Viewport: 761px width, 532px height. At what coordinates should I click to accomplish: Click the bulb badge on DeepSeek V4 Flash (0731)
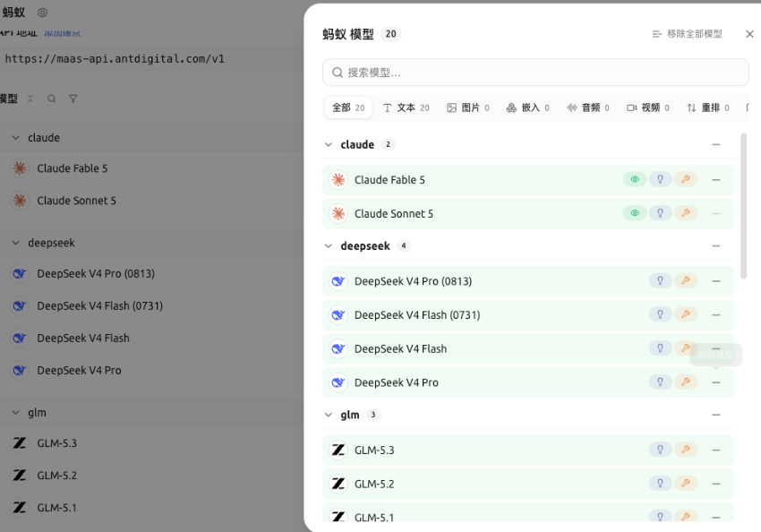[660, 314]
